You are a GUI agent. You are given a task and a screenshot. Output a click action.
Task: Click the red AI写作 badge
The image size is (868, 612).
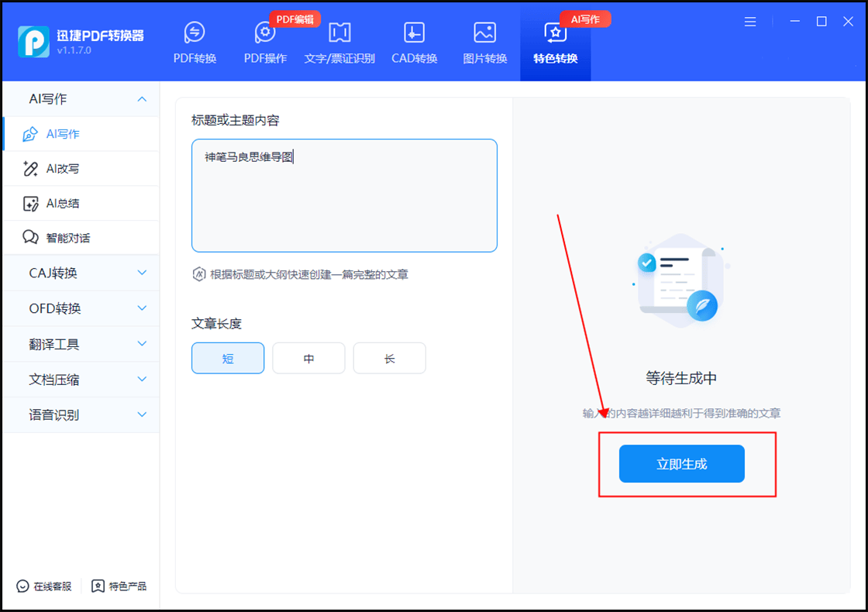[585, 19]
